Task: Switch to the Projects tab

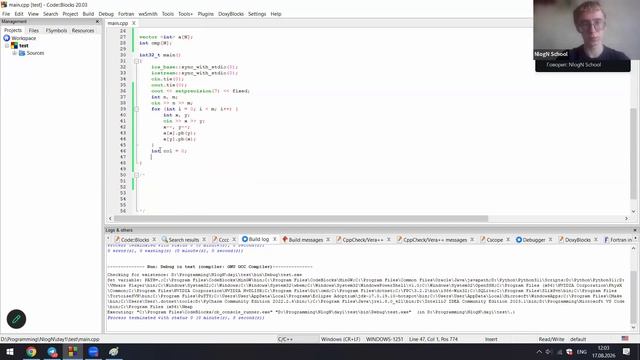Action: pos(13,31)
